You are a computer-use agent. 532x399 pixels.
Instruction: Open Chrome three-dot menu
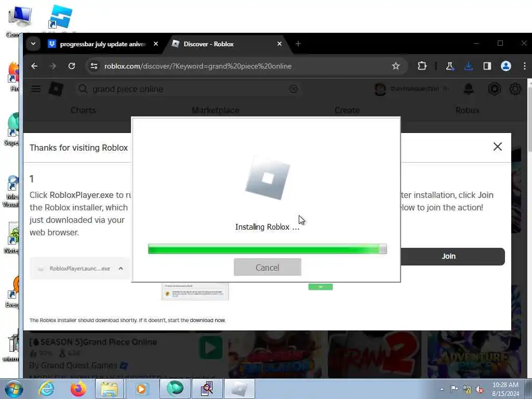tap(525, 66)
